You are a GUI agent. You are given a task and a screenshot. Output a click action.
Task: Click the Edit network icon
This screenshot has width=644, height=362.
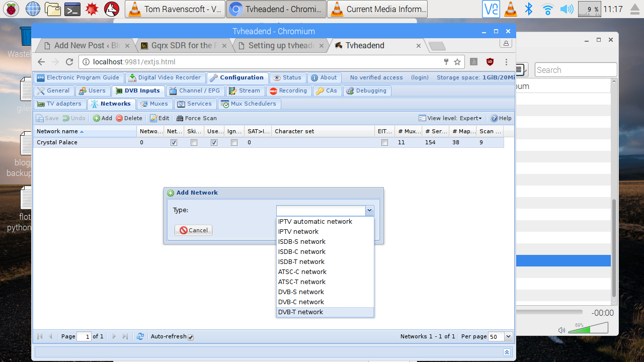point(153,118)
